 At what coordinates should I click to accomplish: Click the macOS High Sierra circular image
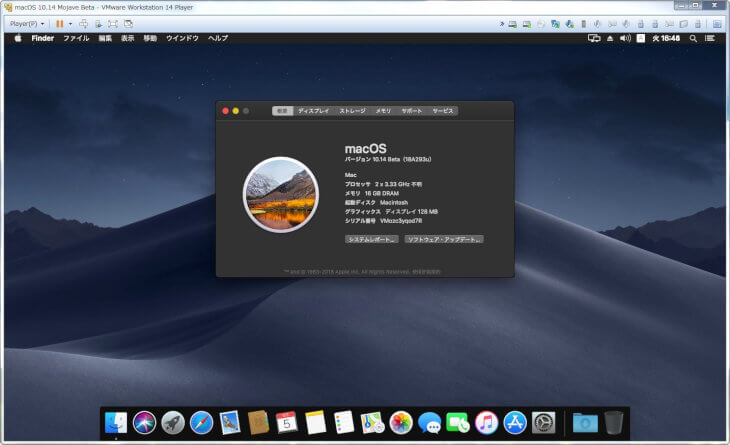(x=280, y=194)
